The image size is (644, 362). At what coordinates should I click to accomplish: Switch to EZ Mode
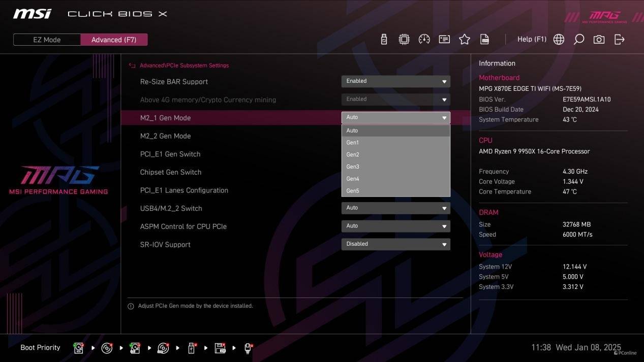47,40
